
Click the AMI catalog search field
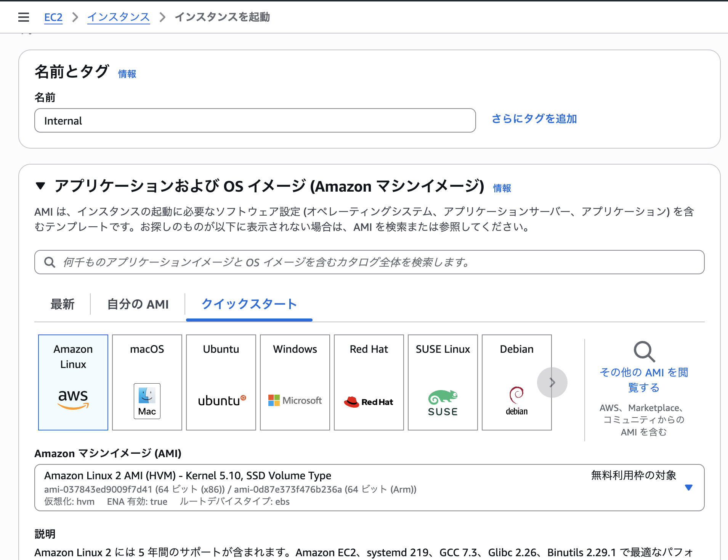click(369, 262)
